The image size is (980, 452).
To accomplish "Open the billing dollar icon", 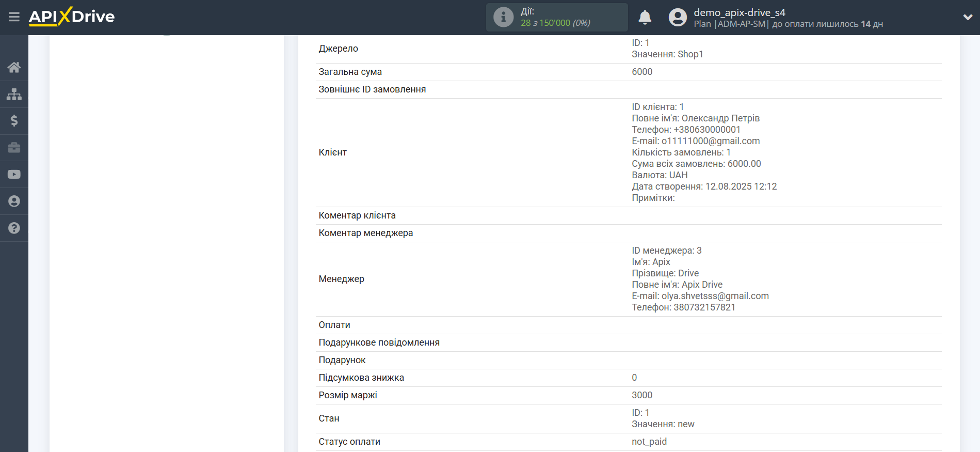I will pos(14,121).
